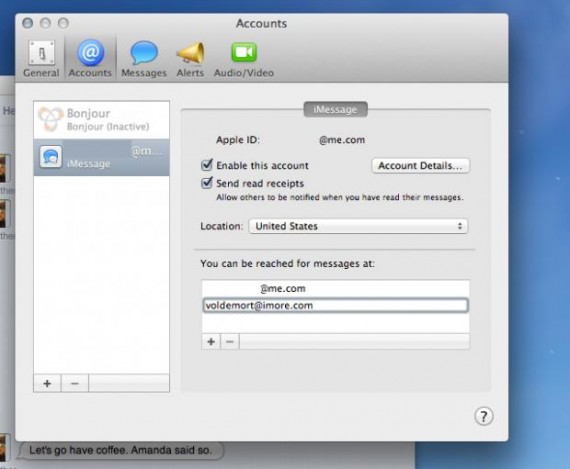
Task: Open the Messages preferences pane
Action: click(x=144, y=59)
